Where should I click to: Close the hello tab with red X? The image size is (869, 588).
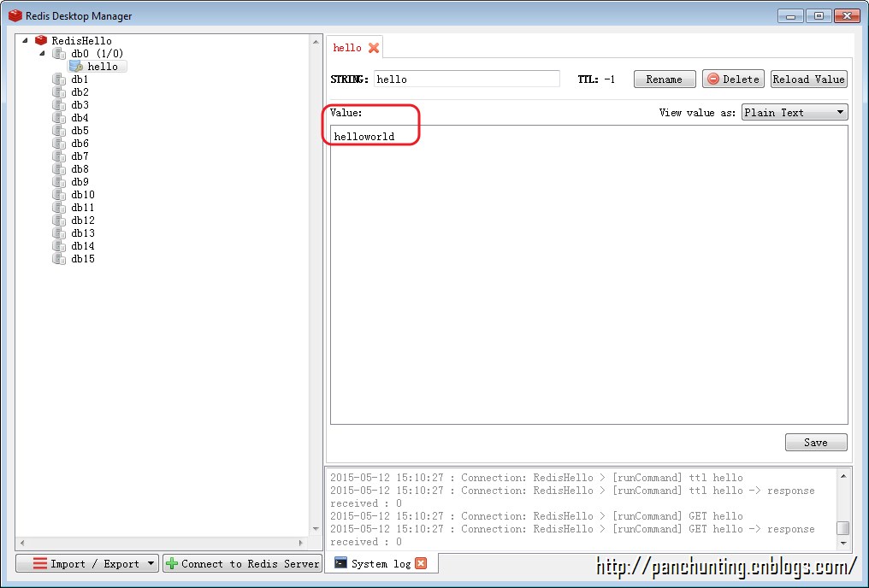coord(374,48)
